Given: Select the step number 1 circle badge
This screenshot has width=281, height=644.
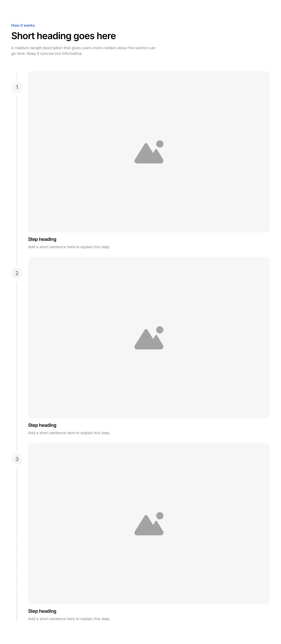Looking at the screenshot, I should (x=17, y=87).
